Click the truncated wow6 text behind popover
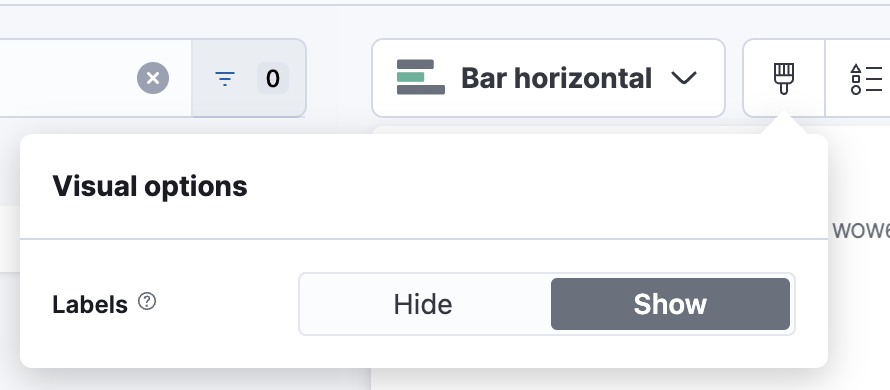 (x=861, y=230)
